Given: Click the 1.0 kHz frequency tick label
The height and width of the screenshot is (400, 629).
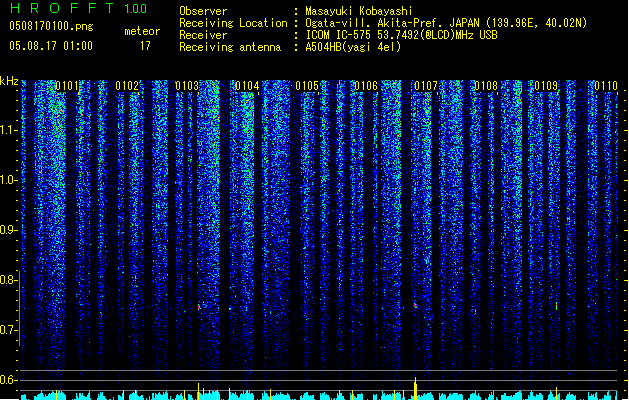Looking at the screenshot, I should tap(8, 180).
